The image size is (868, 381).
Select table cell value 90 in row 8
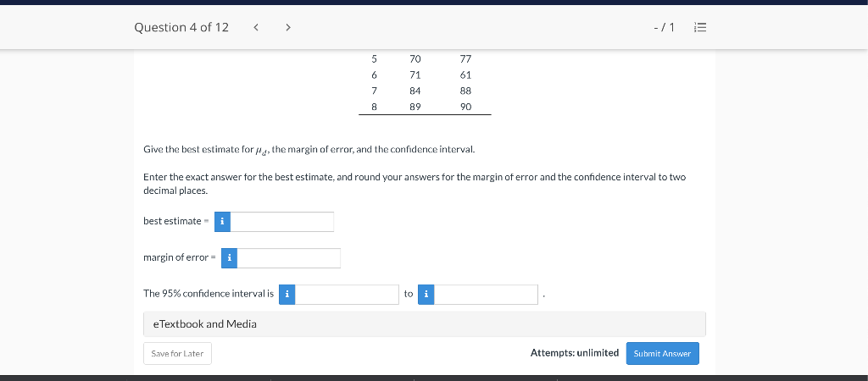click(x=465, y=107)
